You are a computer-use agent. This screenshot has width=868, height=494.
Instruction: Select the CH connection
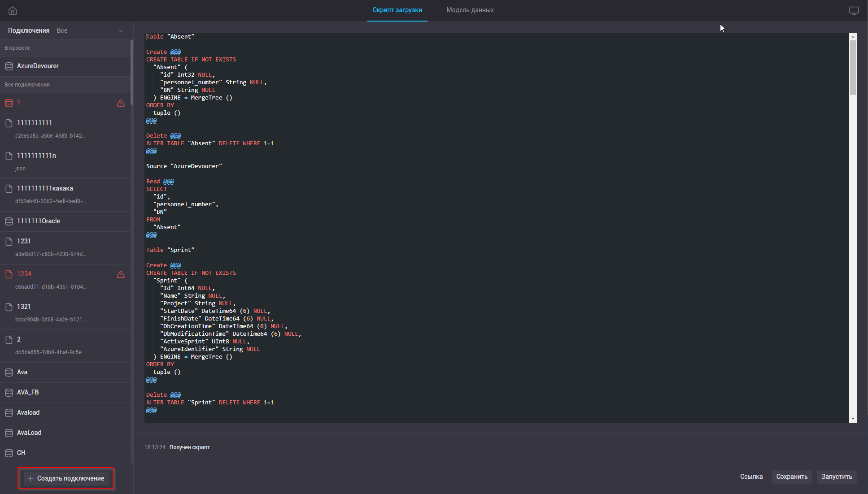(x=65, y=453)
